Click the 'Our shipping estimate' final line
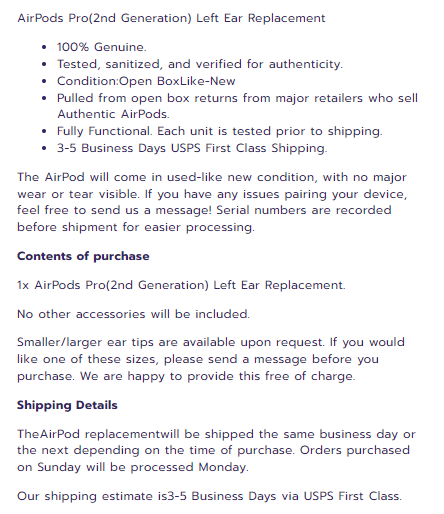444x514 pixels. (x=210, y=496)
